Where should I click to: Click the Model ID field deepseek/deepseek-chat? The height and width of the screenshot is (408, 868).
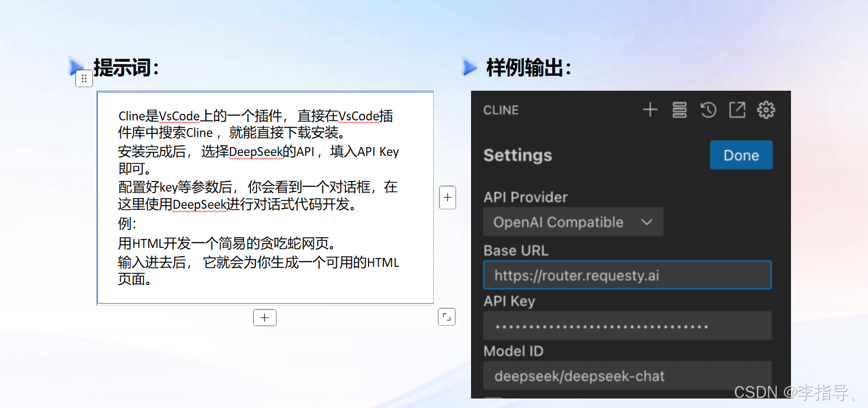coord(627,376)
